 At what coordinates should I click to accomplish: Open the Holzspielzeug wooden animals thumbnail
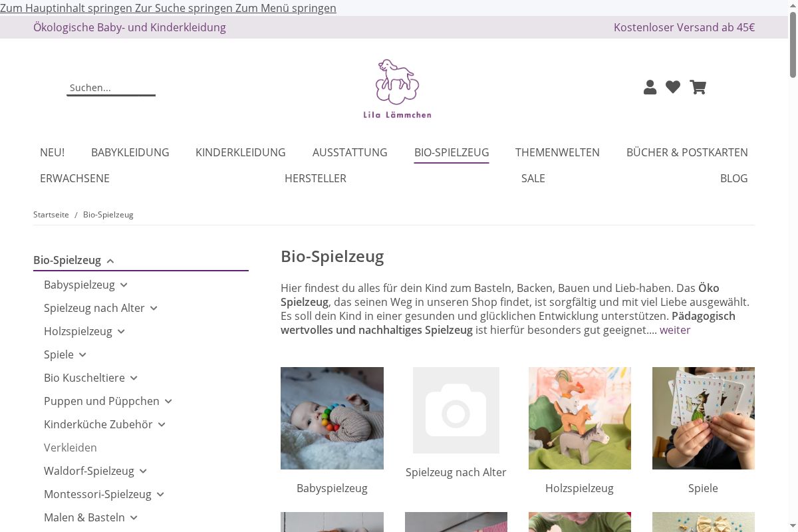[x=580, y=418]
